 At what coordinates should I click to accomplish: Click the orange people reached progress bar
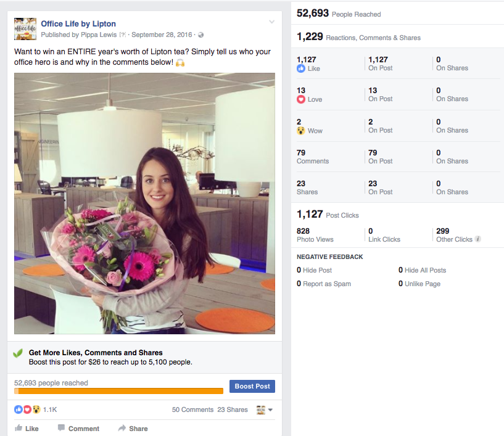(x=118, y=391)
